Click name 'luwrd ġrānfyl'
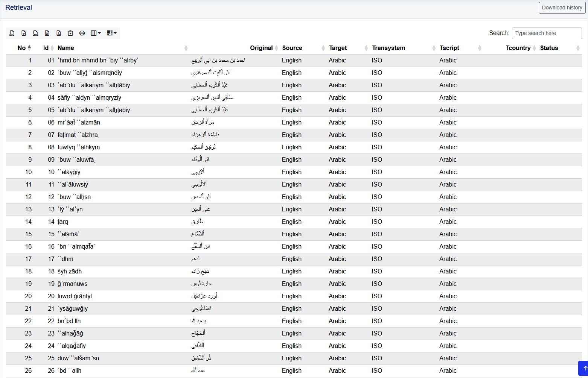This screenshot has height=378, width=588. pyautogui.click(x=75, y=296)
